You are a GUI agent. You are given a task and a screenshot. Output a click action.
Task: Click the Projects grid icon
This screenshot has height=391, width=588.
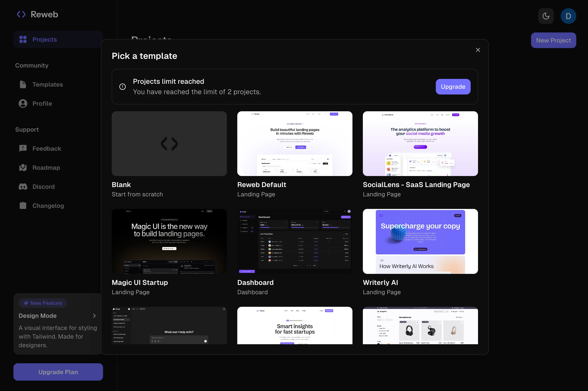tap(23, 39)
